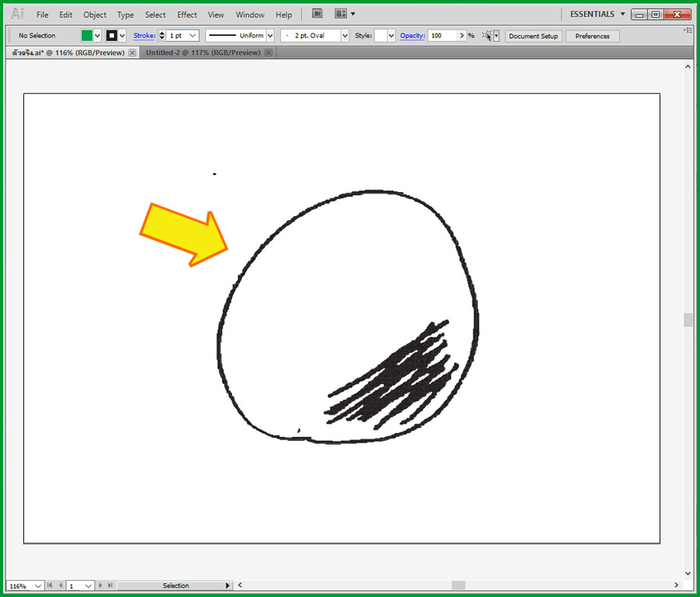Click the black stroke color swatch

tap(111, 35)
